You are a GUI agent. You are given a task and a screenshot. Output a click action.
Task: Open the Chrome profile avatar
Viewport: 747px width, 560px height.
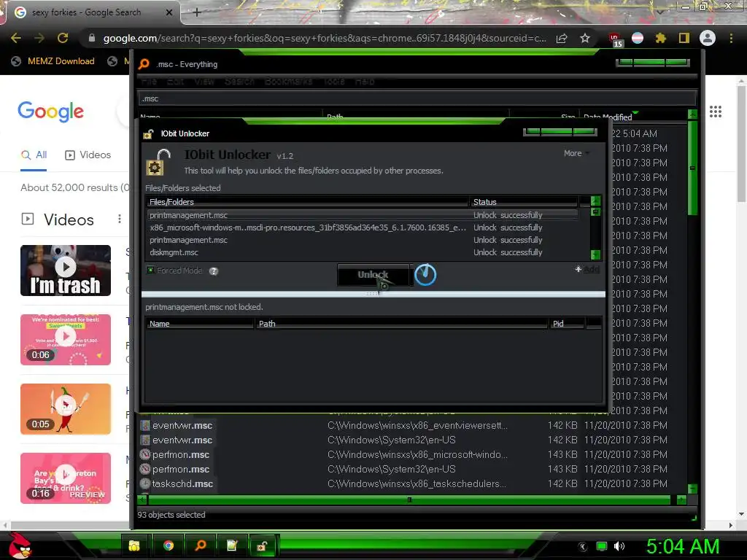click(708, 38)
